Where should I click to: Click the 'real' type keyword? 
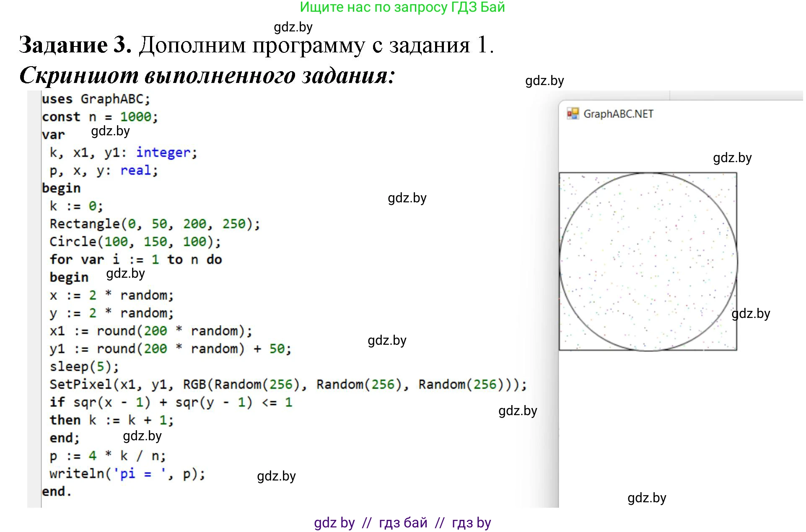[x=135, y=170]
